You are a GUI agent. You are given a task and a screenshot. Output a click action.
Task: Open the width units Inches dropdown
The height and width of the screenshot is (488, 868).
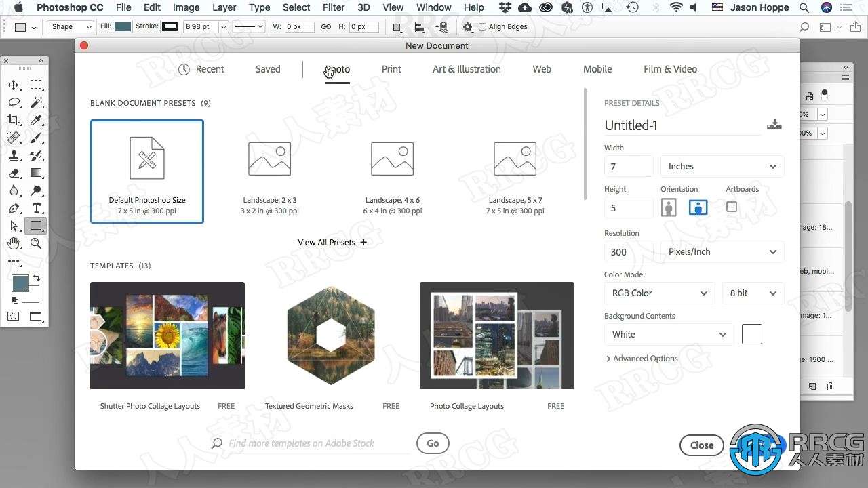coord(722,166)
